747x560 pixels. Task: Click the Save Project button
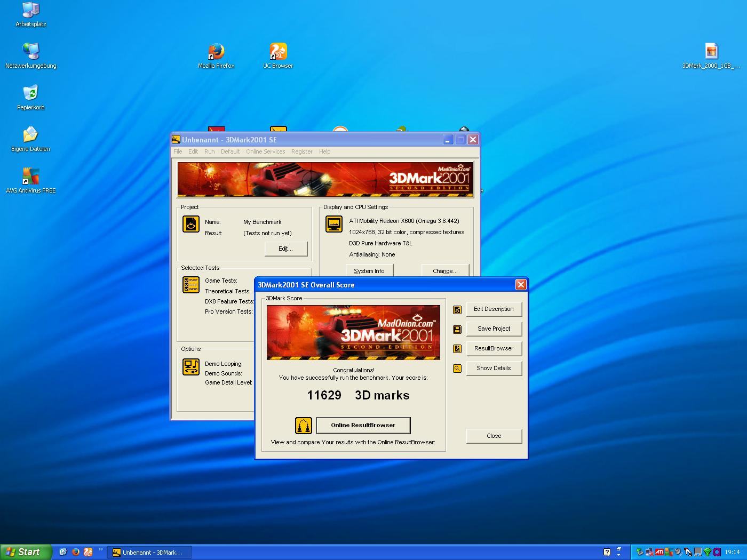(x=494, y=329)
